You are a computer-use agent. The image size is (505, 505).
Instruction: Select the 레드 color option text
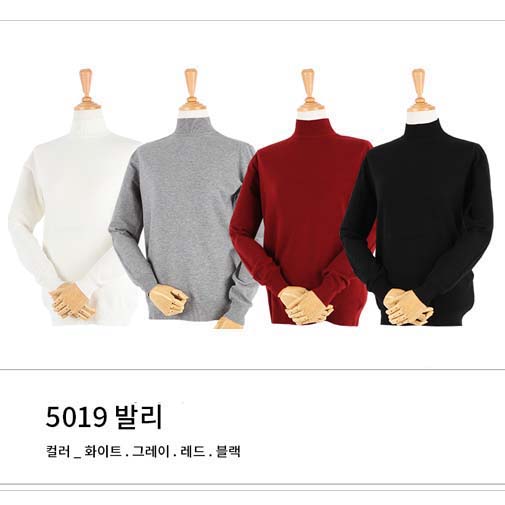(x=193, y=451)
